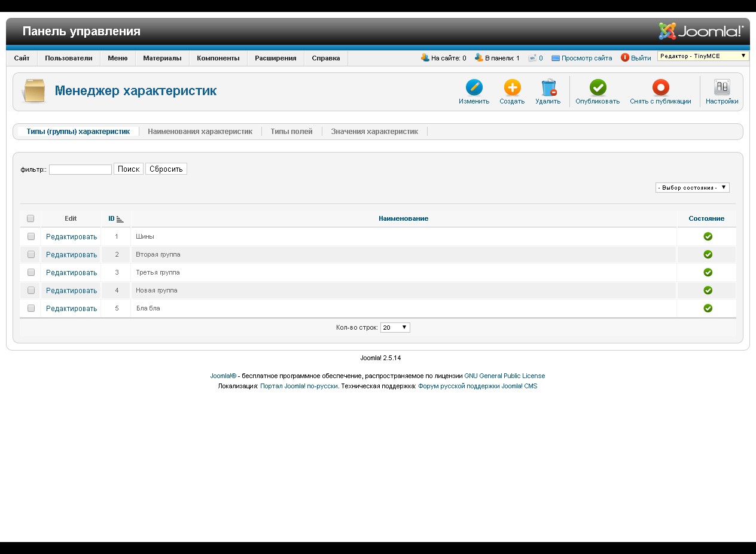Click the Шины name cell
The image size is (756, 554).
404,236
